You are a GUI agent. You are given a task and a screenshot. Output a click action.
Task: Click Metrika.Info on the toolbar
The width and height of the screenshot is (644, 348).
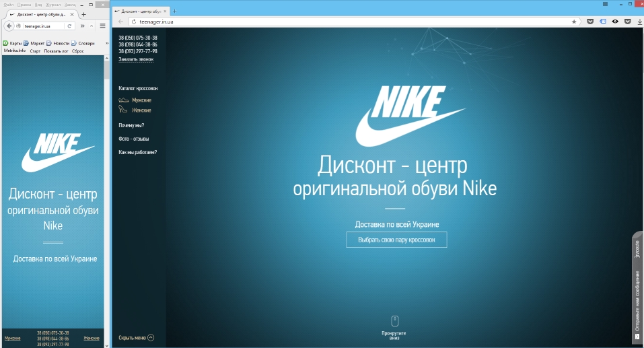point(15,50)
